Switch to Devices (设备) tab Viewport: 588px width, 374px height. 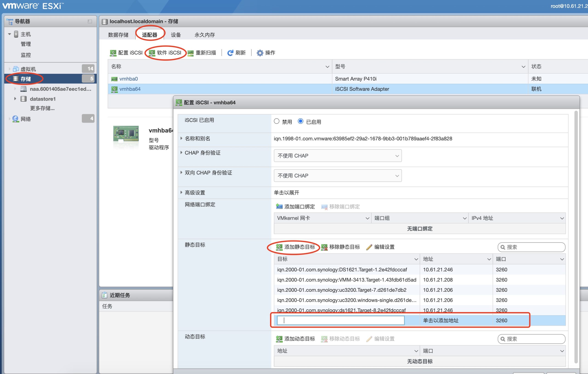coord(176,35)
